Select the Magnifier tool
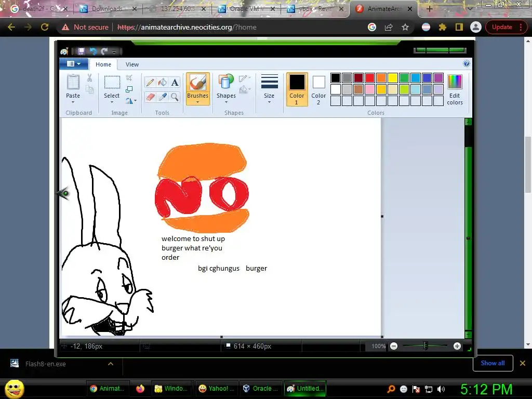 click(175, 97)
